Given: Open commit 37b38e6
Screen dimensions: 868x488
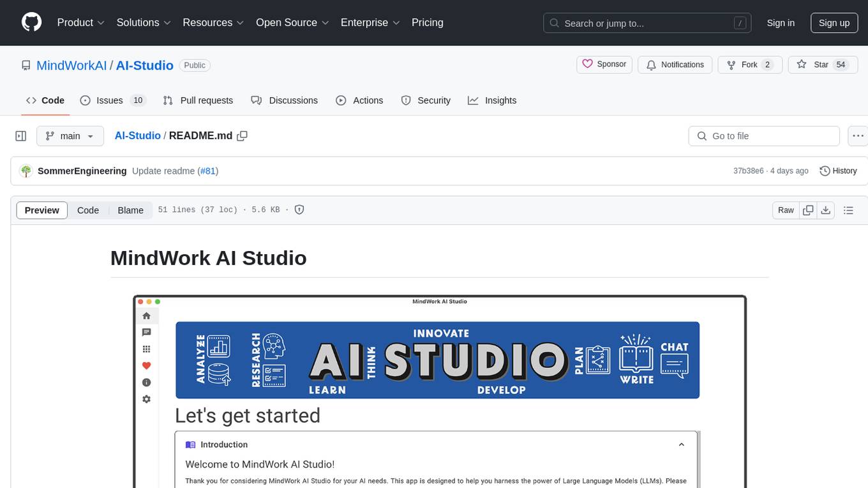Looking at the screenshot, I should click(x=748, y=171).
